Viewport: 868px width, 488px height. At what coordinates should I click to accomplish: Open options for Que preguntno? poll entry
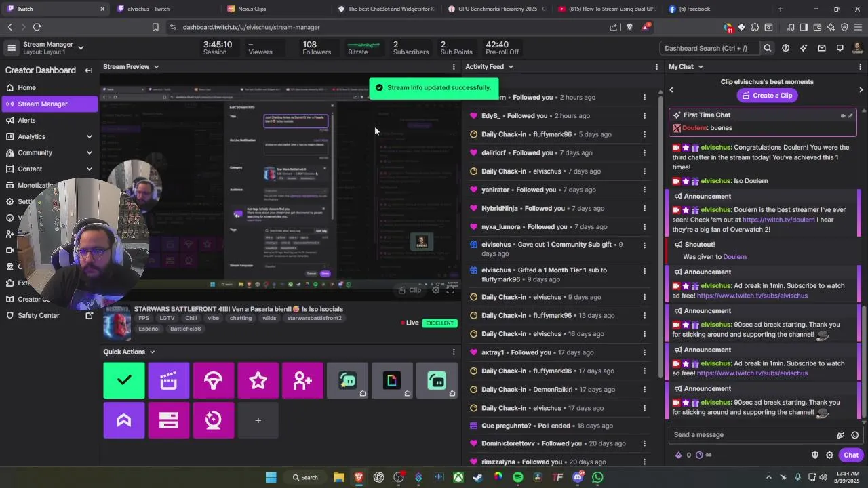pyautogui.click(x=644, y=426)
